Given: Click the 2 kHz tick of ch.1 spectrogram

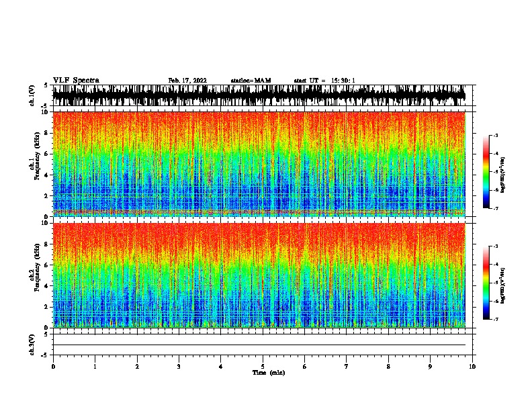Looking at the screenshot, I should (47, 195).
